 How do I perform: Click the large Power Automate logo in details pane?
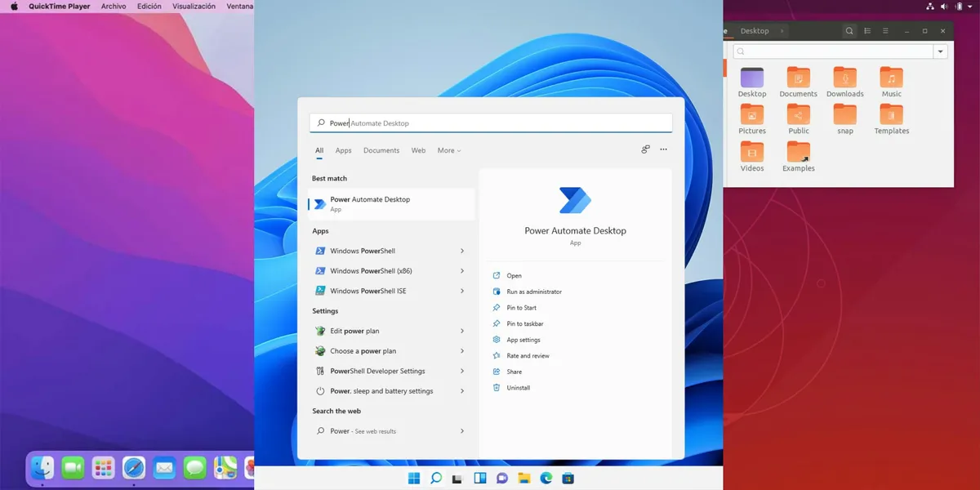(x=575, y=200)
